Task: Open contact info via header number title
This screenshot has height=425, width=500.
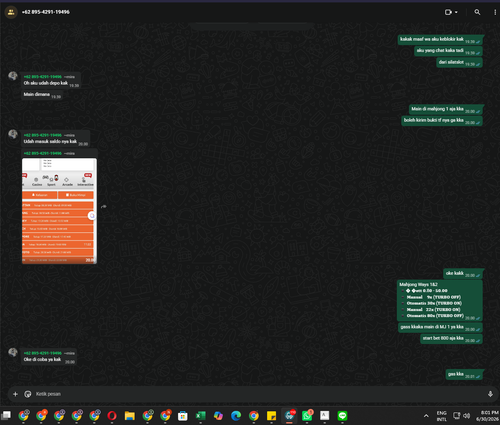Action: [46, 12]
